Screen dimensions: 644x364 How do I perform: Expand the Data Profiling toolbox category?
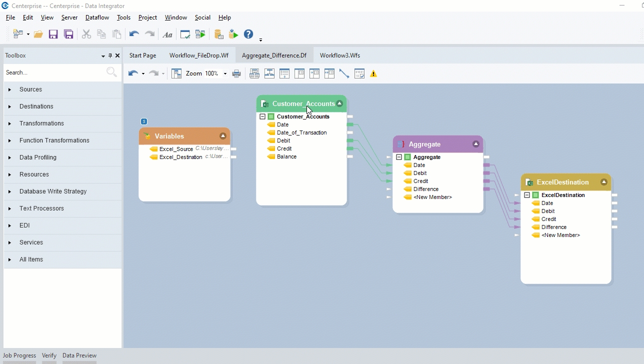point(9,157)
